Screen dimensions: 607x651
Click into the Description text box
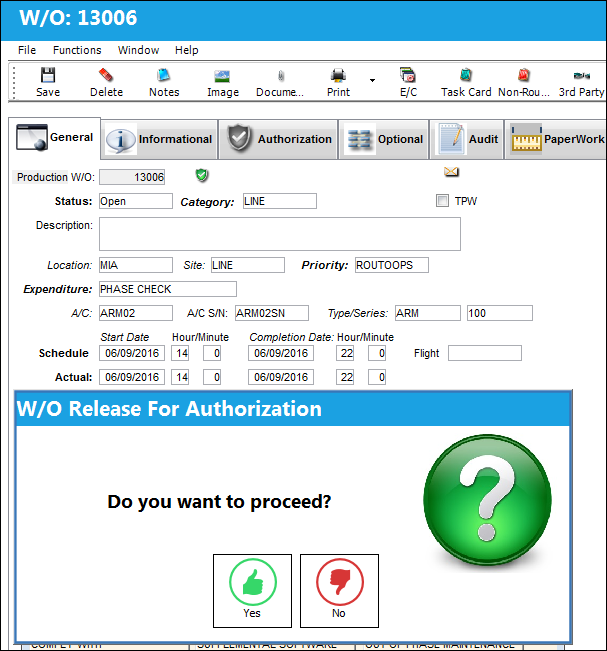(x=280, y=234)
